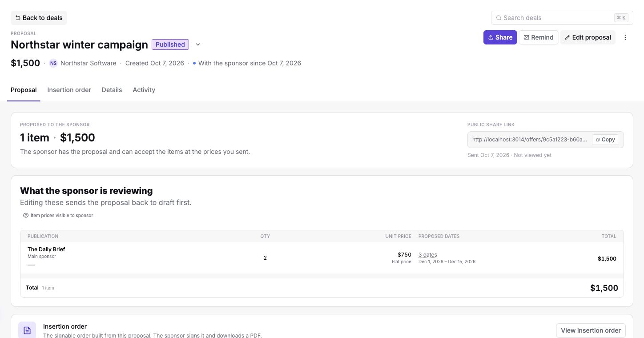Share the proposal
The width and height of the screenshot is (644, 338).
tap(500, 37)
